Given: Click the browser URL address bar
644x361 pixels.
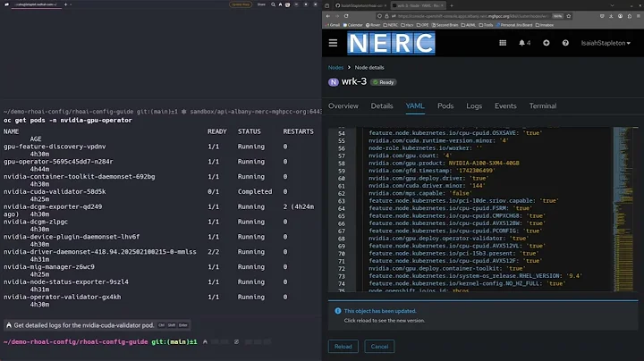Looking at the screenshot, I should pos(472,16).
